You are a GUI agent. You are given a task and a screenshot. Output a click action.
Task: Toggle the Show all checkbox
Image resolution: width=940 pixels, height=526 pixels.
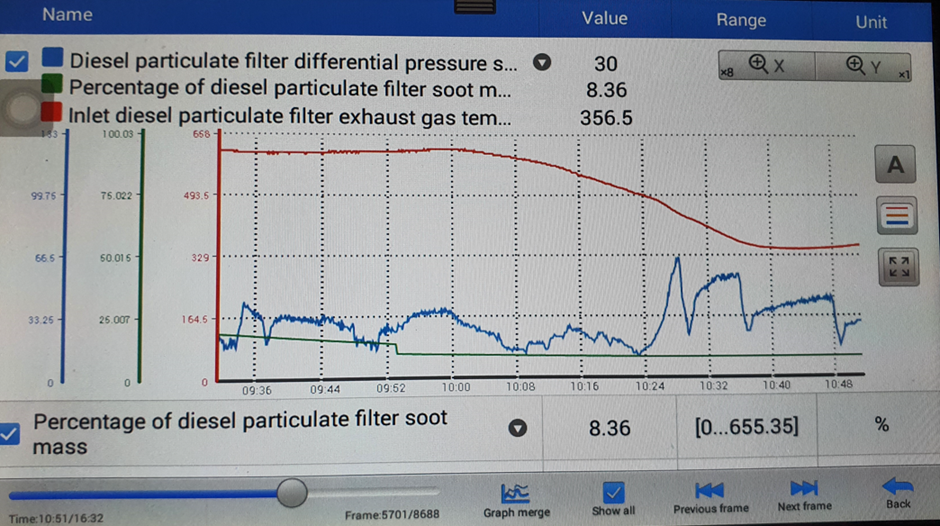[x=613, y=492]
